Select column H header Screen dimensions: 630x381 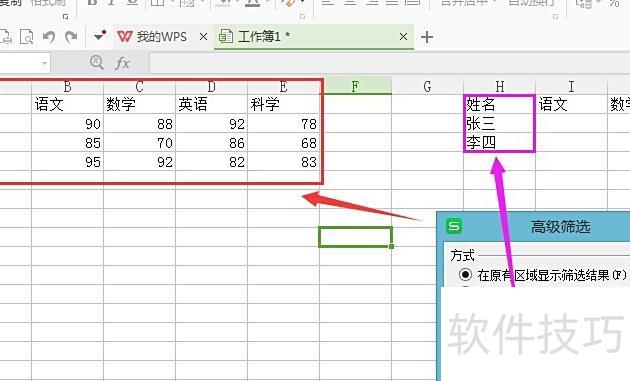point(499,86)
